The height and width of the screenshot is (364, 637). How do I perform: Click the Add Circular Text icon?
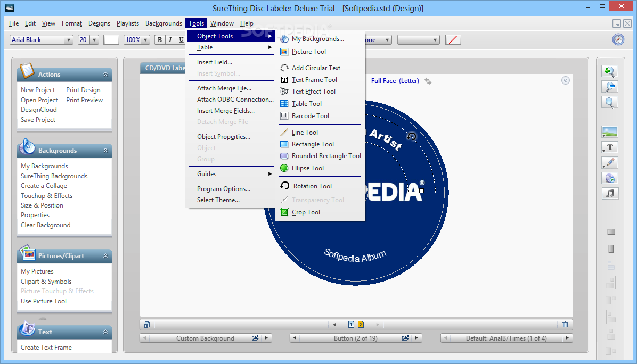284,68
